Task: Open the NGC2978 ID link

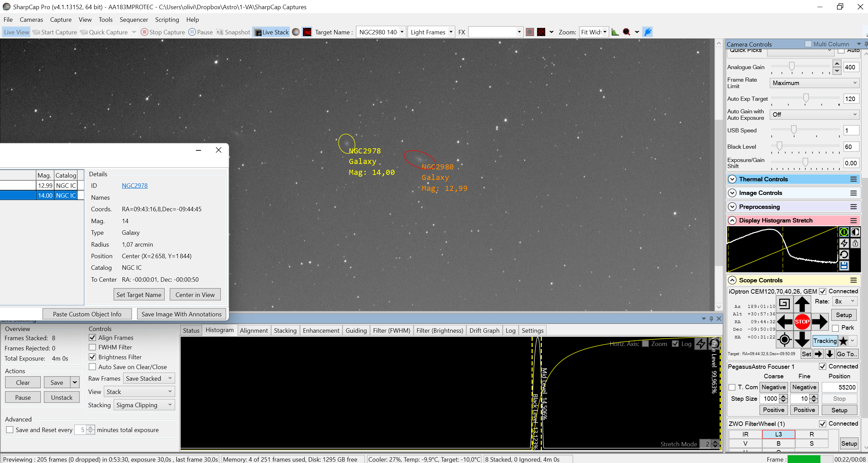Action: click(x=135, y=185)
